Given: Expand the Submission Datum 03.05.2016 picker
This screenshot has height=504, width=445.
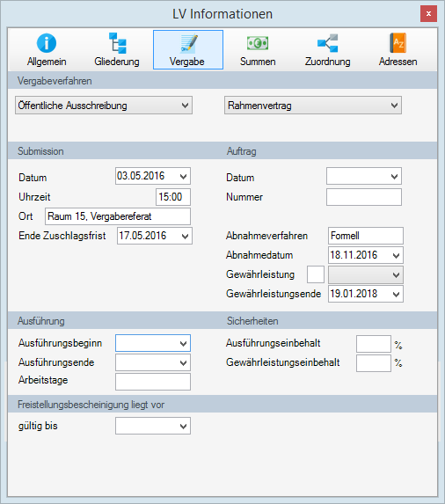Looking at the screenshot, I should coord(183,176).
